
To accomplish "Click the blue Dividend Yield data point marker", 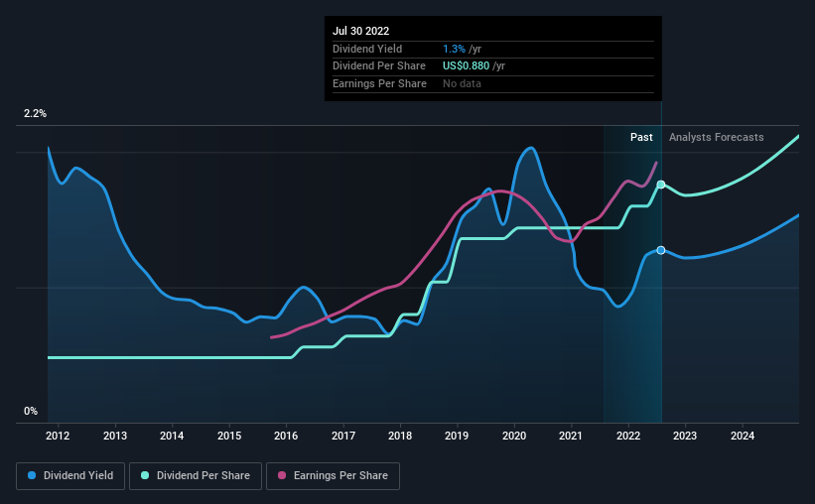I will coord(660,250).
